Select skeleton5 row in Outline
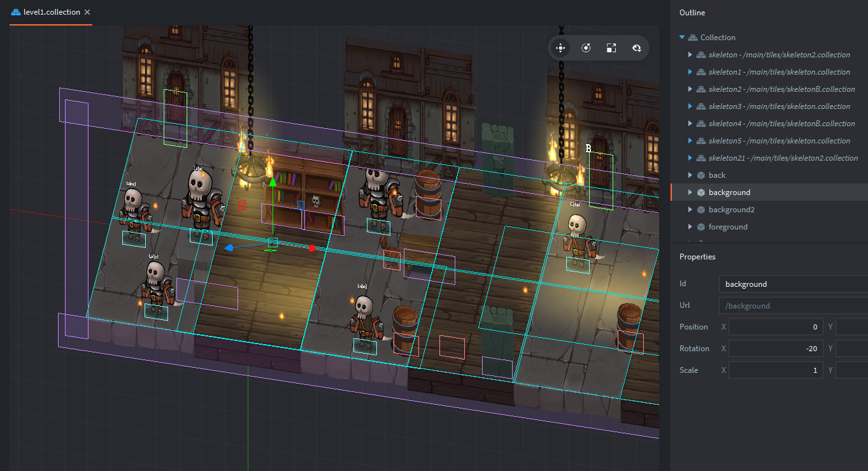The width and height of the screenshot is (868, 471). (x=769, y=141)
